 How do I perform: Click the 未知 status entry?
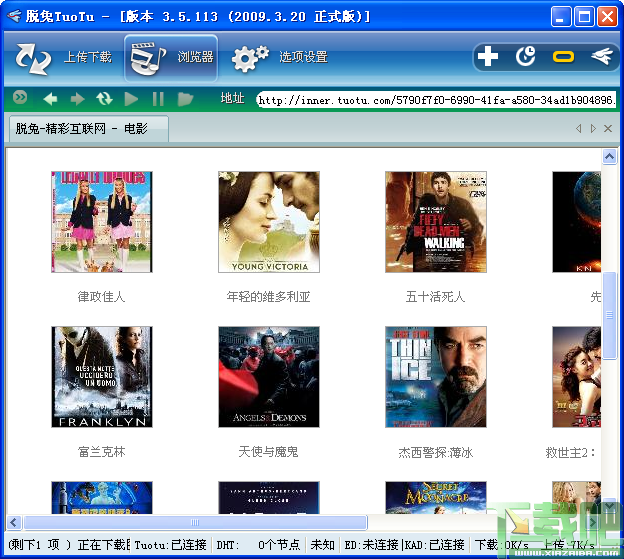[322, 545]
